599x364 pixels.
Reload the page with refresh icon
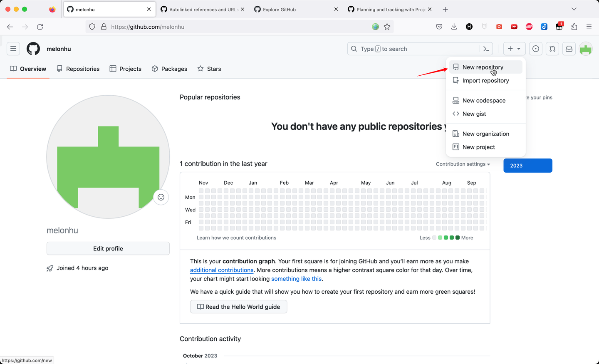40,27
